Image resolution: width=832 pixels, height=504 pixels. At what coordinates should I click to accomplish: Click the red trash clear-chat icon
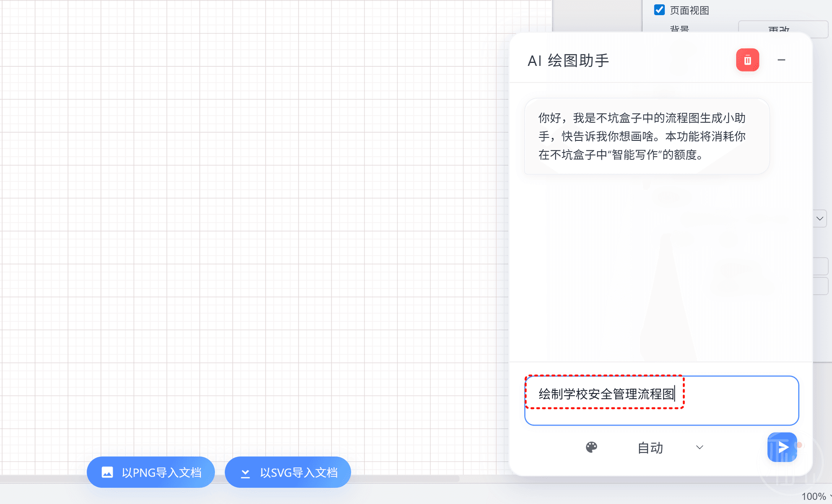pos(747,60)
